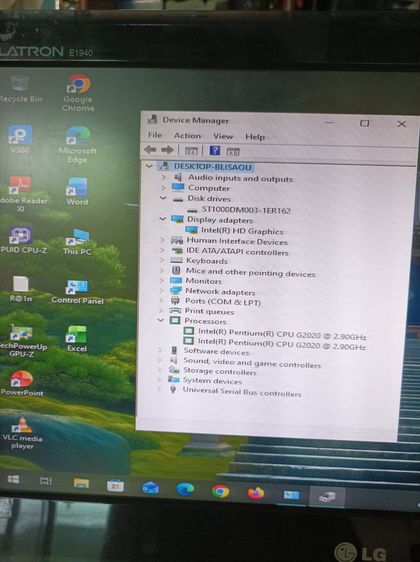420x562 pixels.
Task: Click the Software devices icon
Action: (174, 350)
